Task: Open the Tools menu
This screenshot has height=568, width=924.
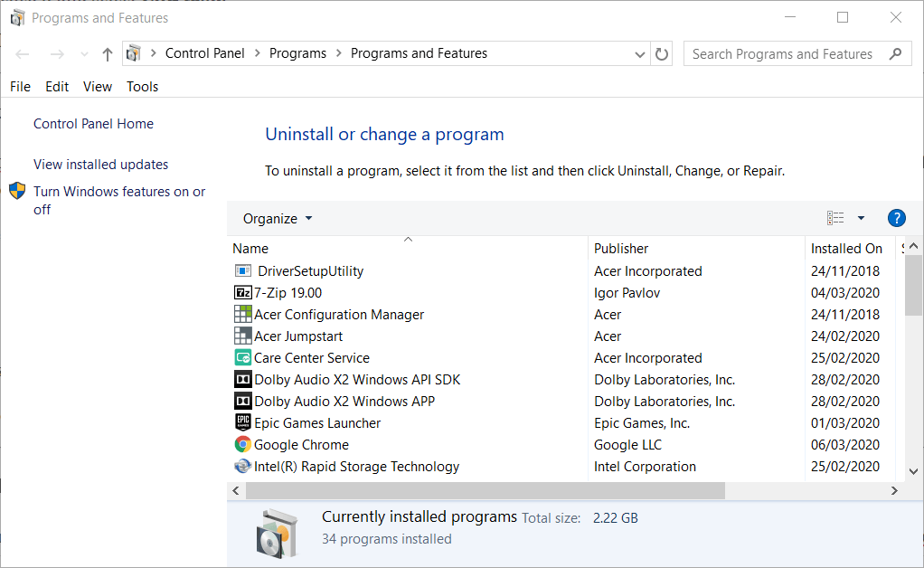Action: tap(142, 87)
